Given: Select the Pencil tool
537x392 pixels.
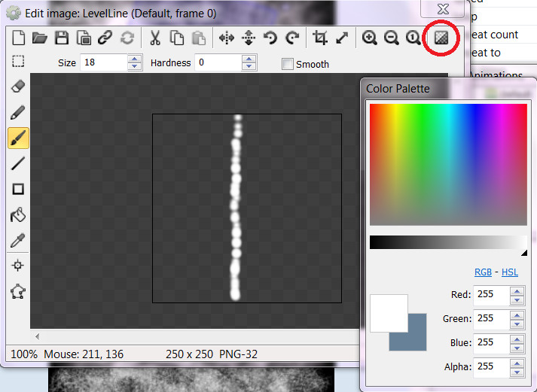Looking at the screenshot, I should point(18,112).
